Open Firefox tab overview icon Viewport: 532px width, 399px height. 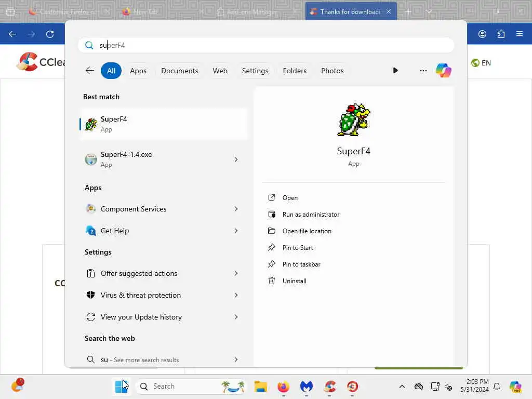tap(10, 11)
